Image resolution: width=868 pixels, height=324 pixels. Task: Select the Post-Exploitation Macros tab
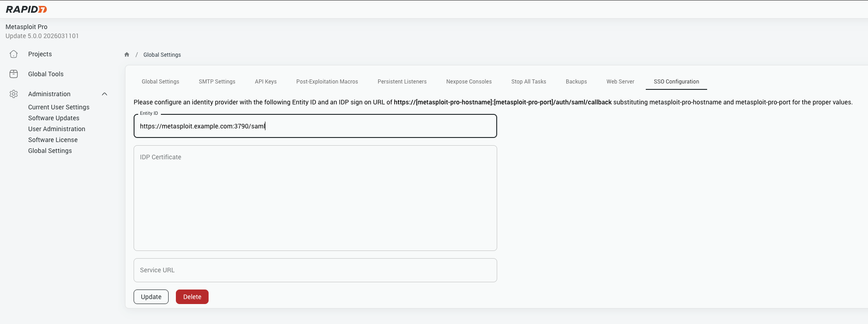coord(327,82)
